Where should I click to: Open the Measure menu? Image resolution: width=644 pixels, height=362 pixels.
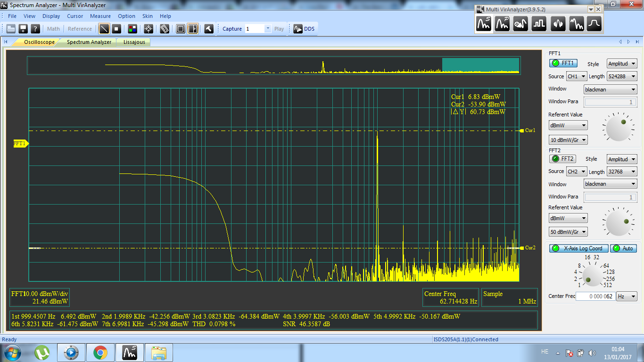[100, 16]
